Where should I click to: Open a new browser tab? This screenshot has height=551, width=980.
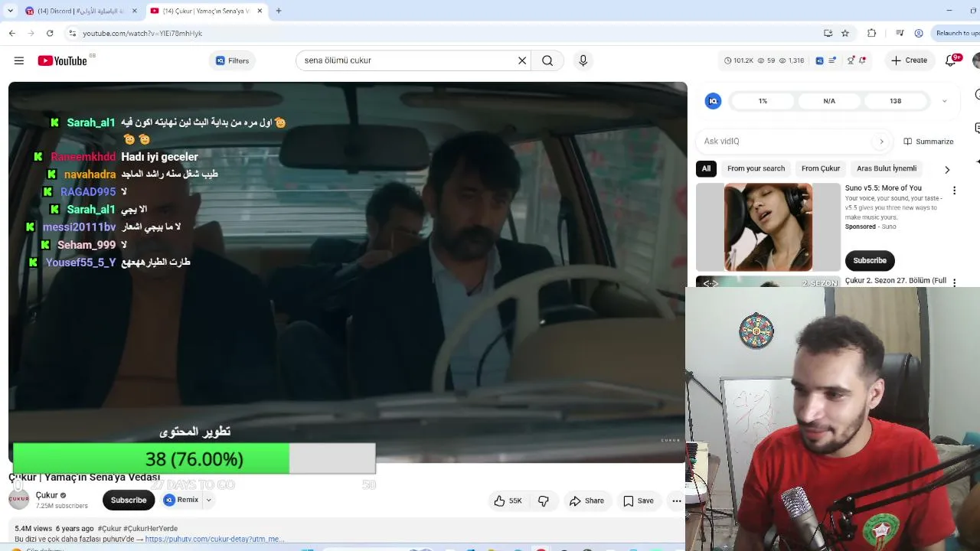279,11
